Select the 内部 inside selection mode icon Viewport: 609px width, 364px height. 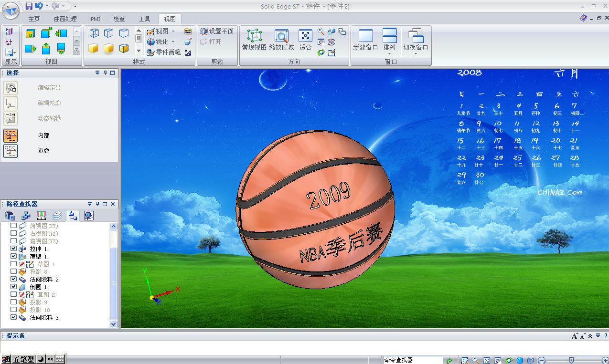[11, 135]
